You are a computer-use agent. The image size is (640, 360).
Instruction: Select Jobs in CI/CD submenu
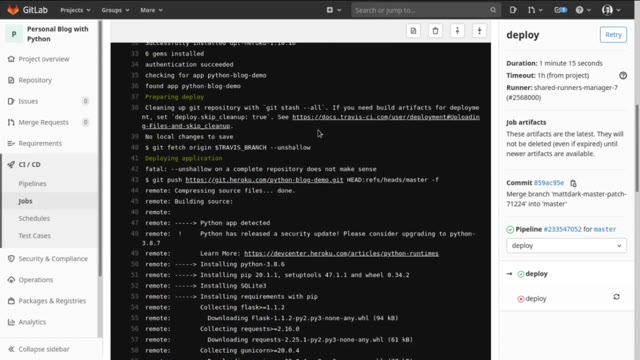coord(25,201)
